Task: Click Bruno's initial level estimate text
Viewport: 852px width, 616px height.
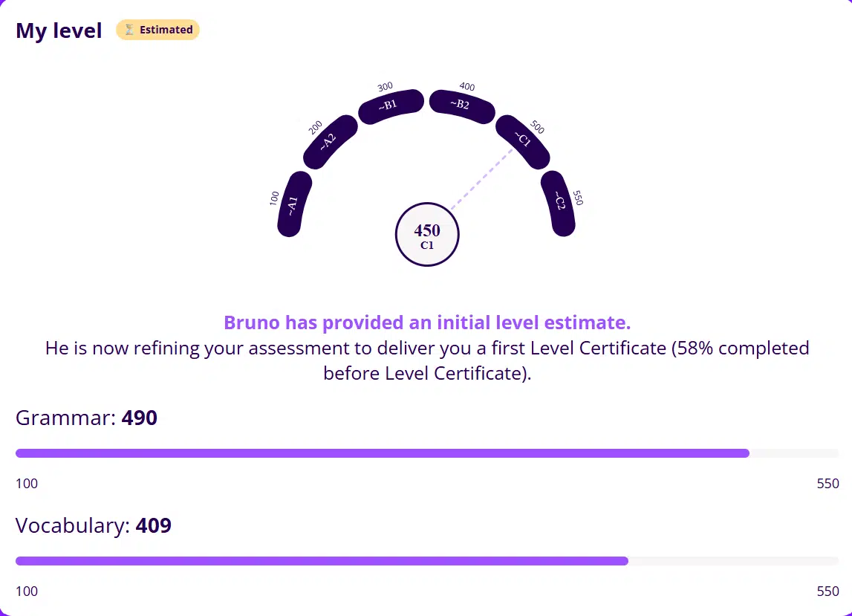Action: 427,323
